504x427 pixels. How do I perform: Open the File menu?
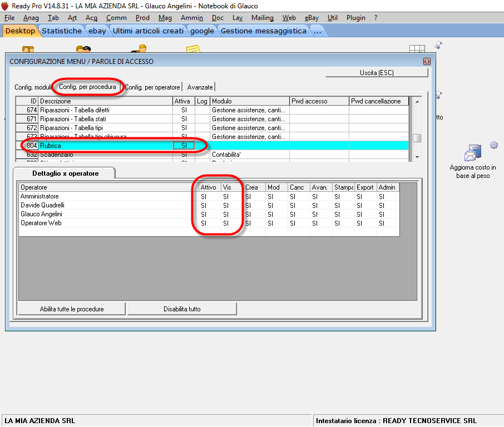pos(9,18)
